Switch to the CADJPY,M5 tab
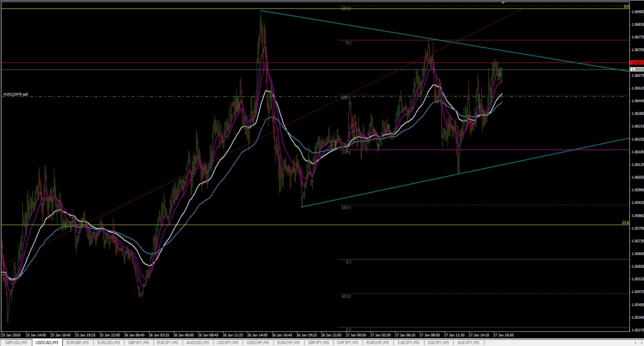Image resolution: width=644 pixels, height=346 pixels. 408,343
